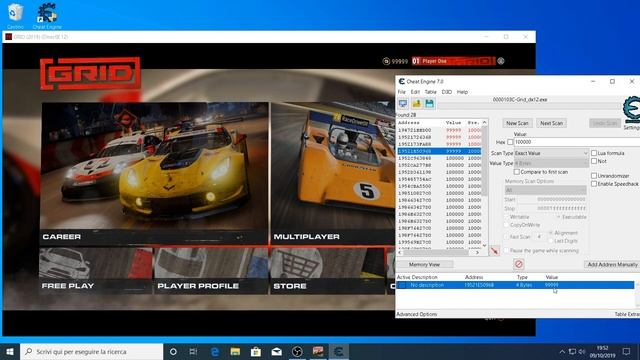Click the scan Value input field
Image resolution: width=640 pixels, height=360 pixels.
click(x=577, y=142)
